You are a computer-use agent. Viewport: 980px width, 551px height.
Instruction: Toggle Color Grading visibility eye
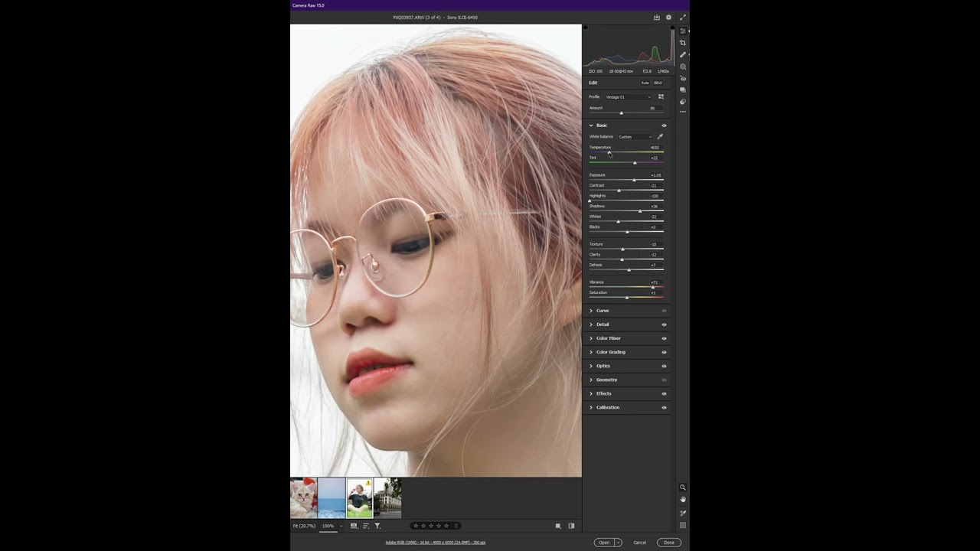[664, 352]
